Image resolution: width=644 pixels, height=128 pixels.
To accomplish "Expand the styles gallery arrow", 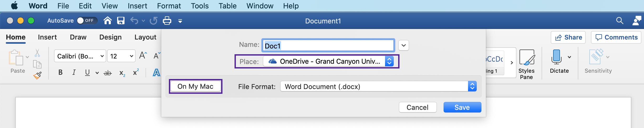I will point(512,63).
